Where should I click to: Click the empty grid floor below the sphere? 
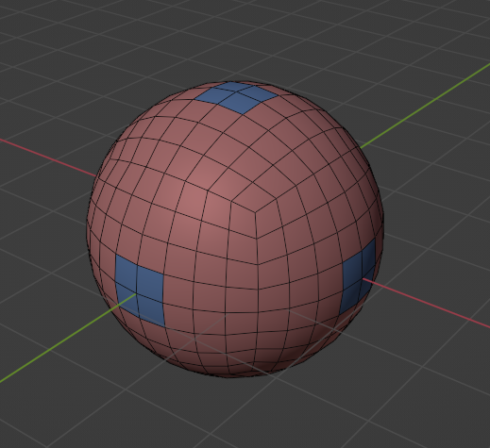[x=245, y=412]
